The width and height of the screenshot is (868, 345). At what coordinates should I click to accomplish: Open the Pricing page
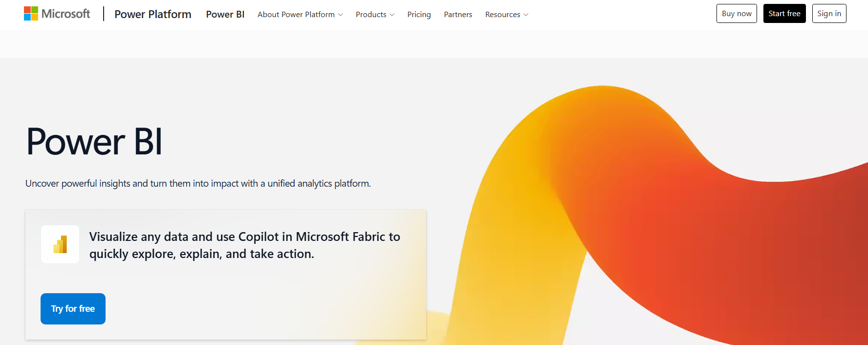coord(419,15)
